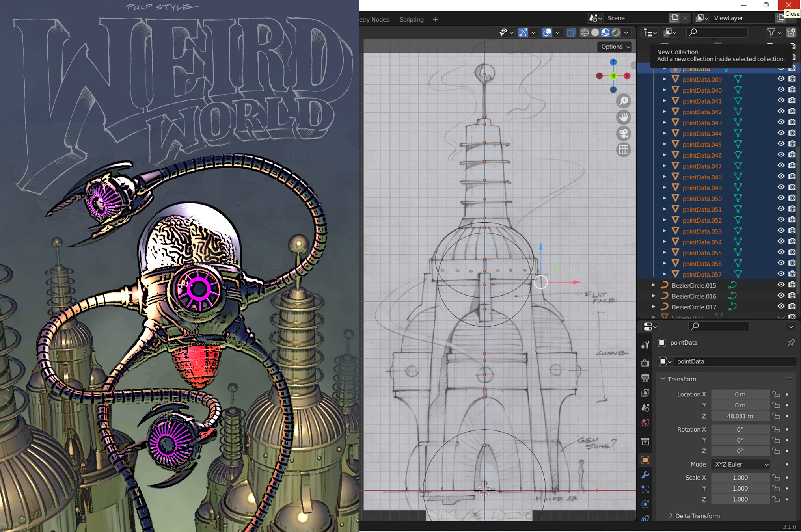801x532 pixels.
Task: Open Render properties camera-back tab
Action: [x=645, y=363]
